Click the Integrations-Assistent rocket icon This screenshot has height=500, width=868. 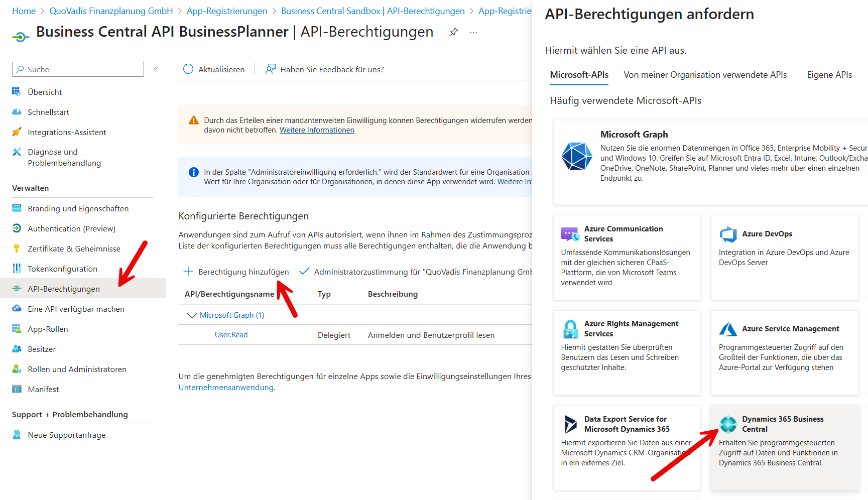(17, 132)
